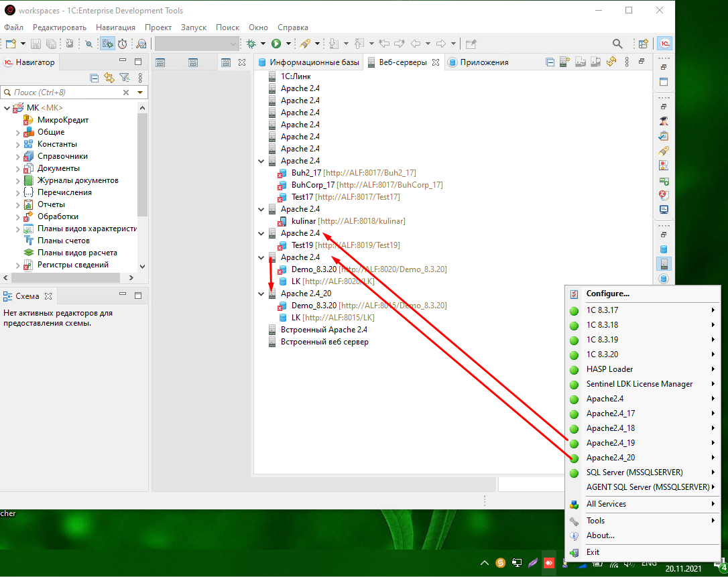Open the Запуск menu

[194, 27]
